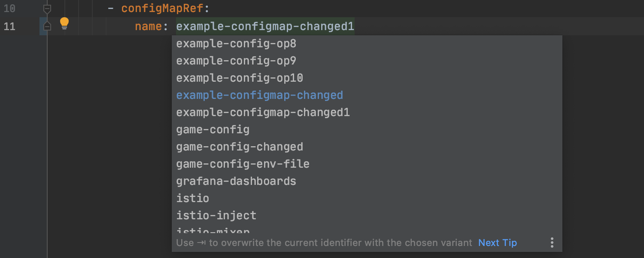Select game-config-changed suggestion
The width and height of the screenshot is (644, 258).
pyautogui.click(x=367, y=147)
